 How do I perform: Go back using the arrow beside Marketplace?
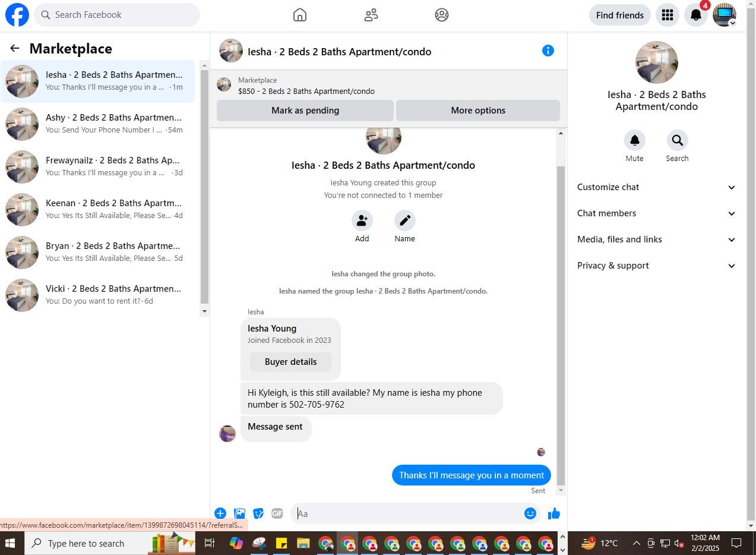click(x=15, y=49)
